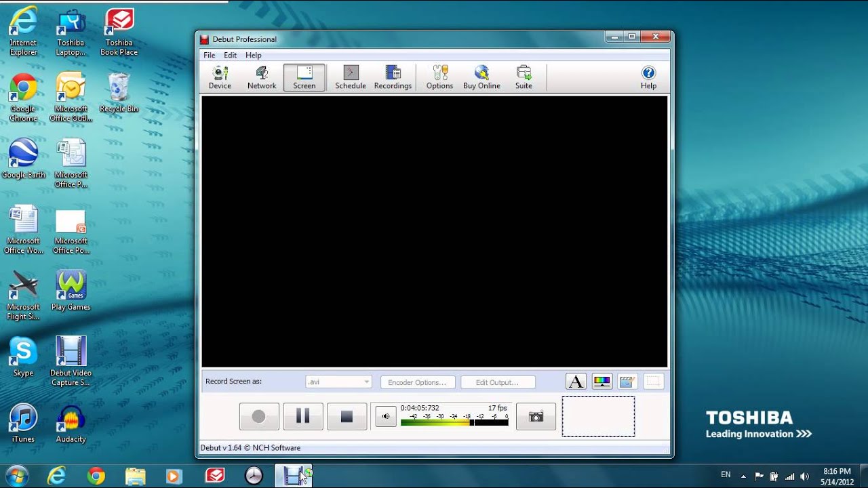This screenshot has height=488, width=868.
Task: Click the 17 fps readout
Action: pyautogui.click(x=497, y=408)
